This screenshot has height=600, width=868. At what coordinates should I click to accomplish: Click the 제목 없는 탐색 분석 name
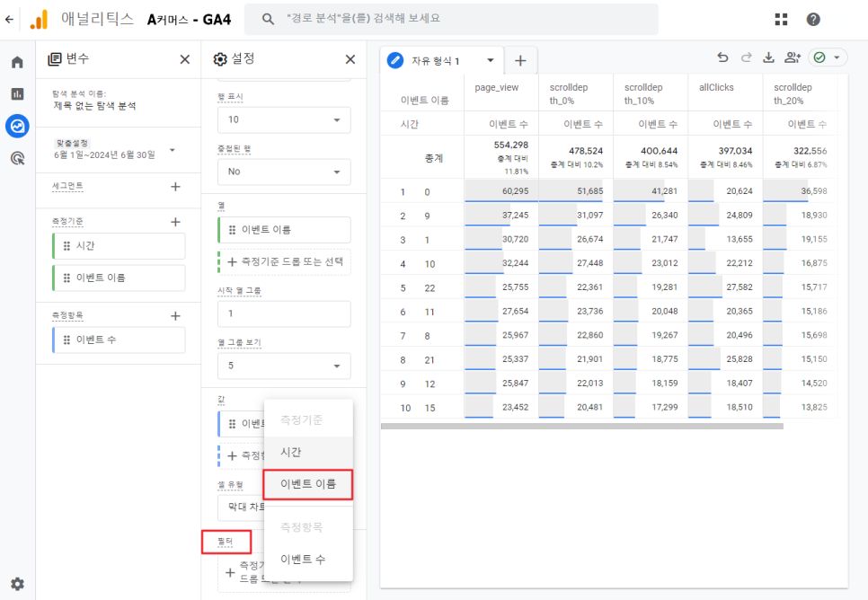point(94,106)
